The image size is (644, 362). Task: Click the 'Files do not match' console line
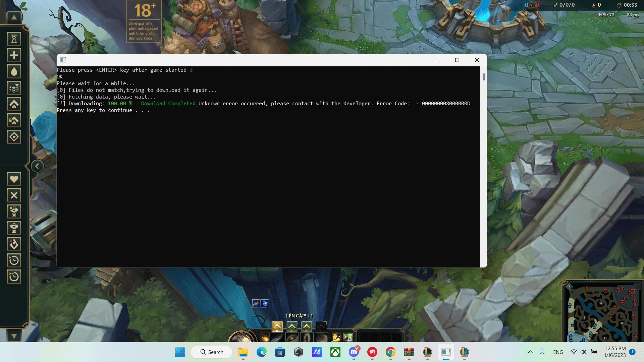137,90
